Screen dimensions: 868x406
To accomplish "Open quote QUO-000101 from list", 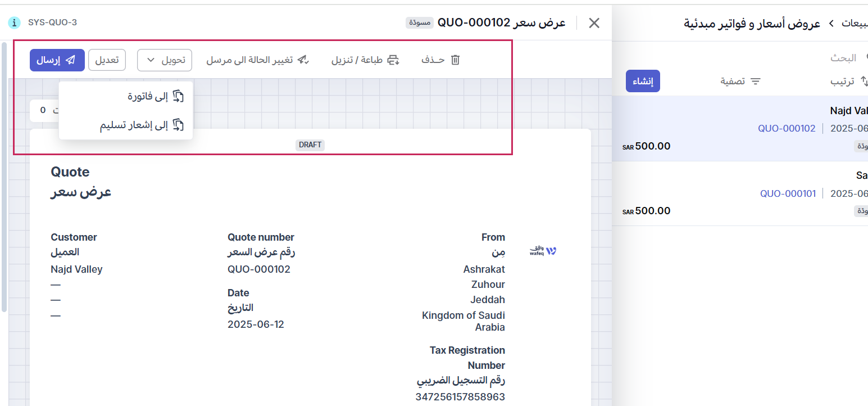I will tap(787, 193).
